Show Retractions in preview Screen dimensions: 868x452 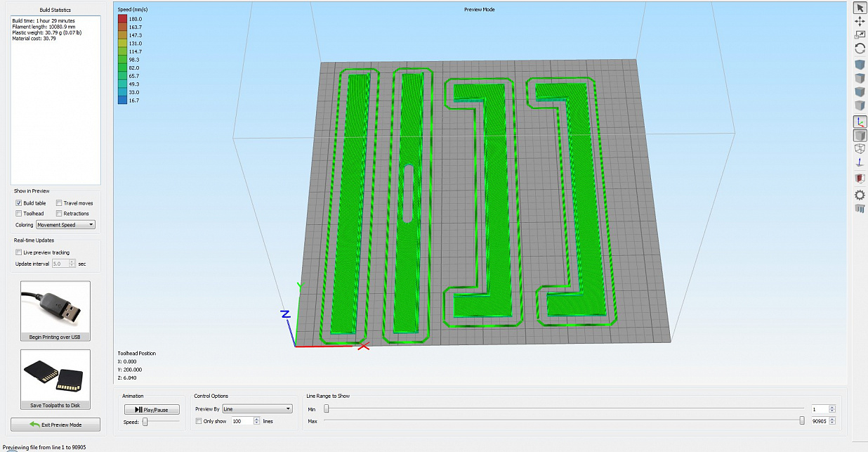click(x=60, y=213)
